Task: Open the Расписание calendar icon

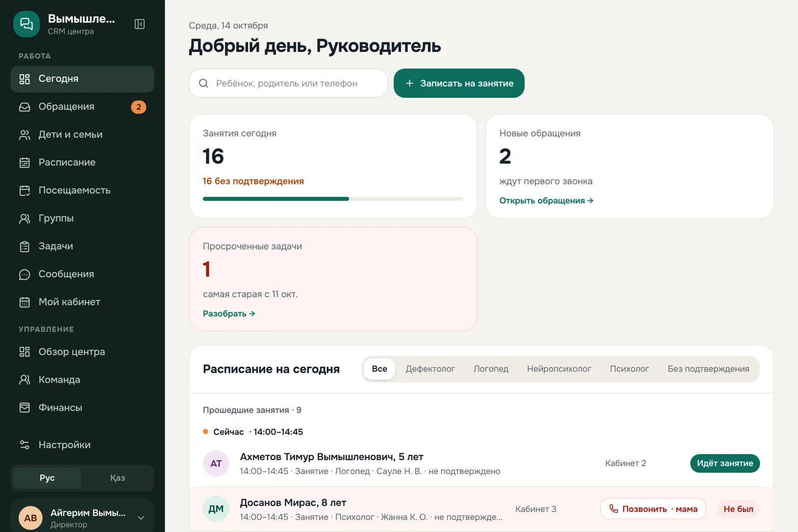Action: 24,163
